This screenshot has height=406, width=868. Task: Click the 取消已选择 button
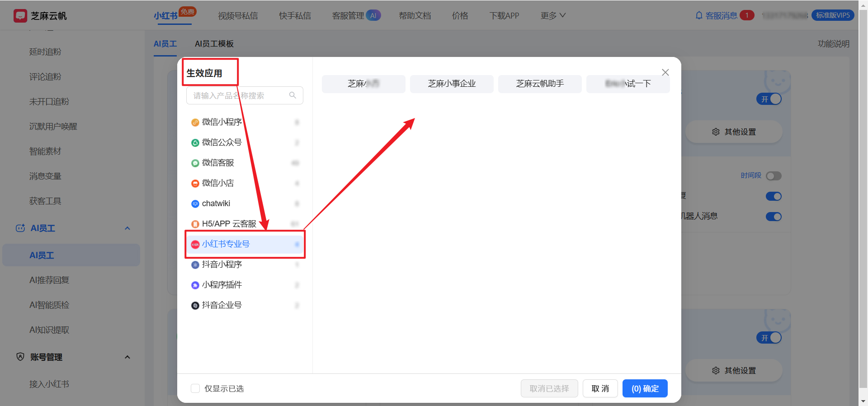tap(549, 388)
